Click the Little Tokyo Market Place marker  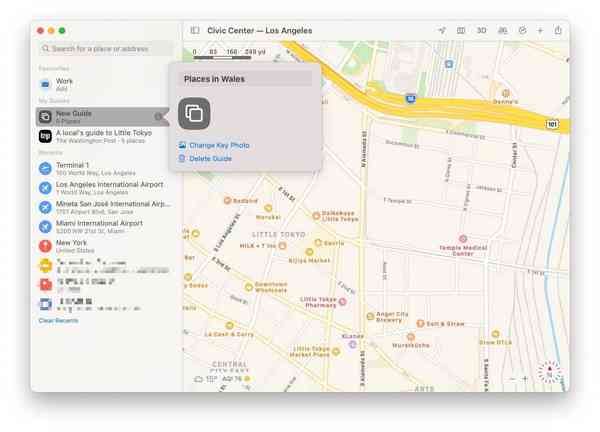pyautogui.click(x=336, y=351)
